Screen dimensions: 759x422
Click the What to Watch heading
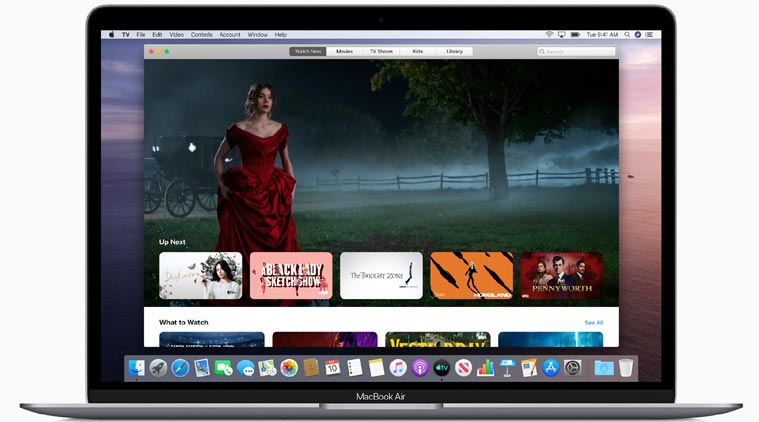184,322
